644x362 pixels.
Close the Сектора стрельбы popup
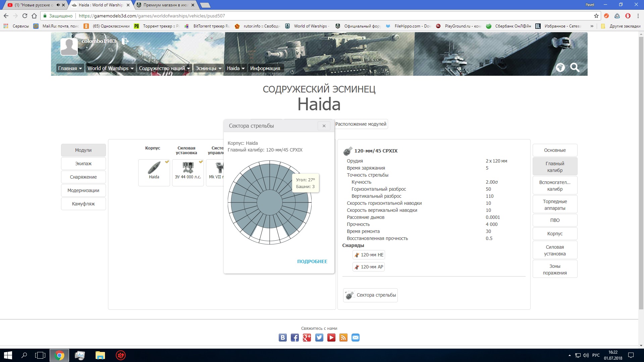point(324,126)
